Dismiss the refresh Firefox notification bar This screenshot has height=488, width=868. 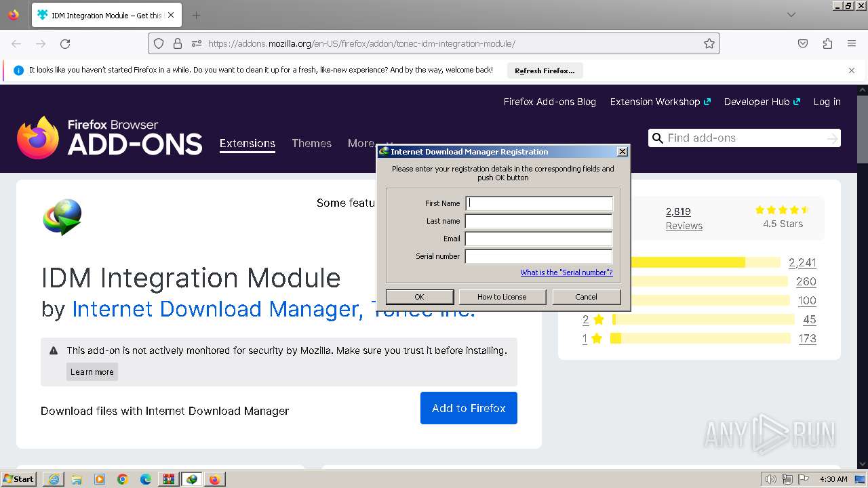pos(852,70)
